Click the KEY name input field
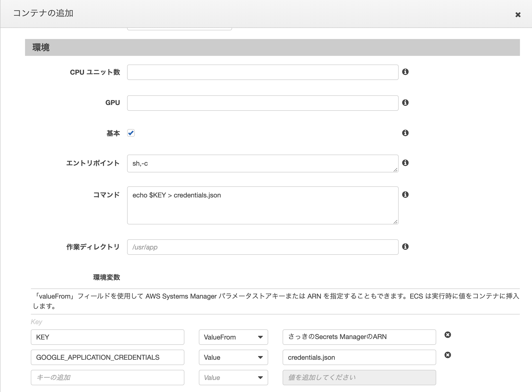Screen dimensions: 532x392 (108, 337)
